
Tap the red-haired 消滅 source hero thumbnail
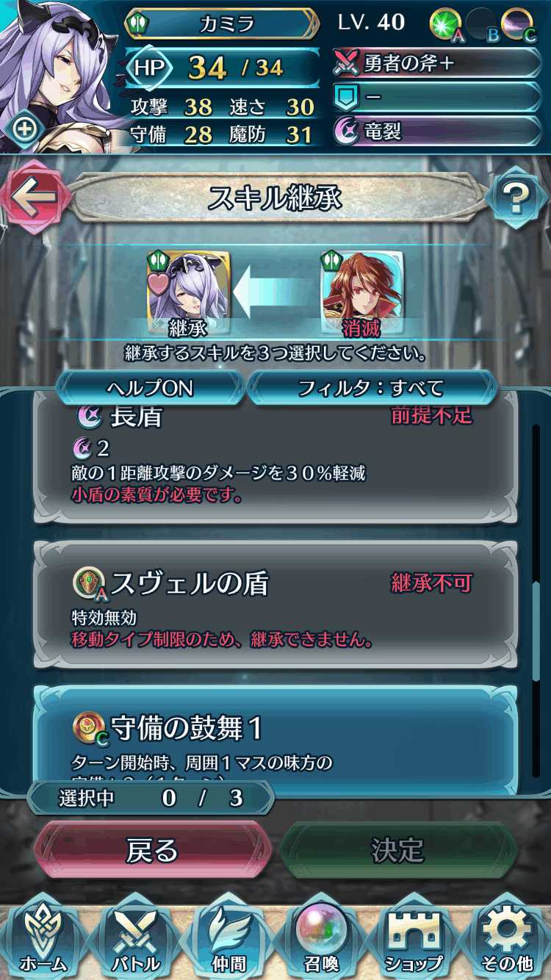361,292
